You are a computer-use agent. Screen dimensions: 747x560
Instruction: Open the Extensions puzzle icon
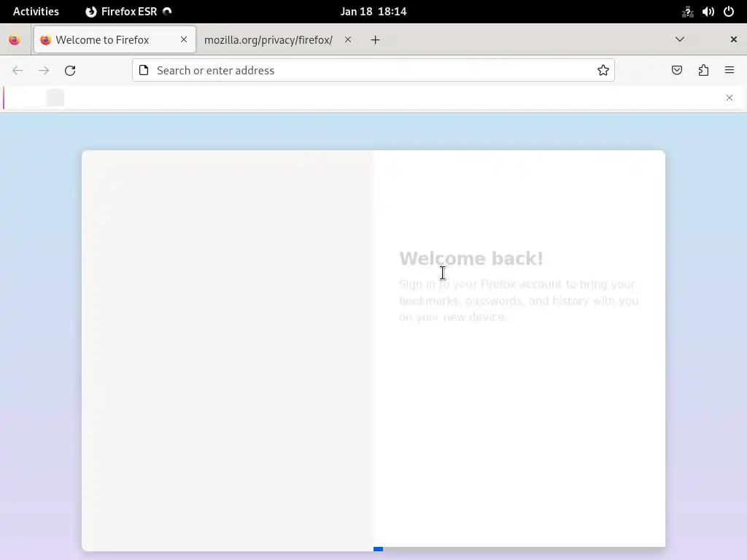point(704,71)
